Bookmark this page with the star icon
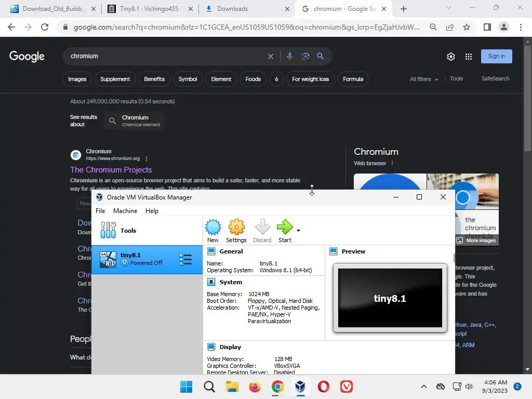Screen dimensions: 532x399 tap(467, 27)
